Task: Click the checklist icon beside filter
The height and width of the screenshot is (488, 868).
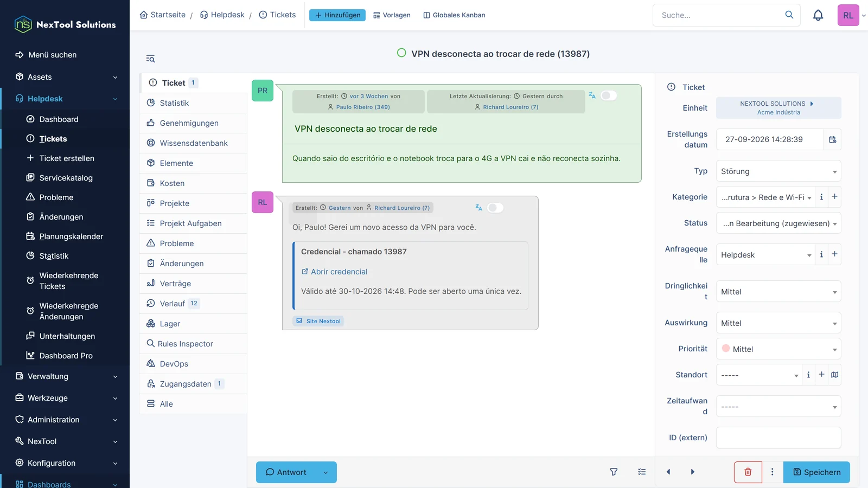Action: pos(642,472)
